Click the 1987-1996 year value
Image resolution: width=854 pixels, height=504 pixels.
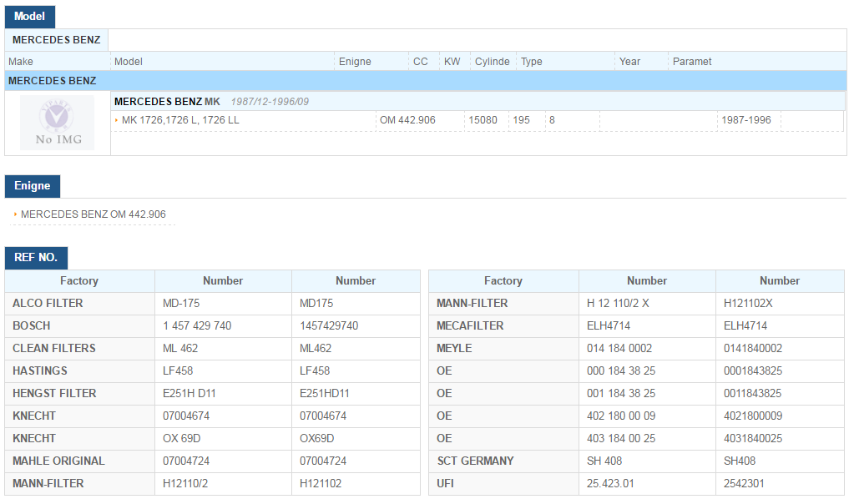click(746, 120)
